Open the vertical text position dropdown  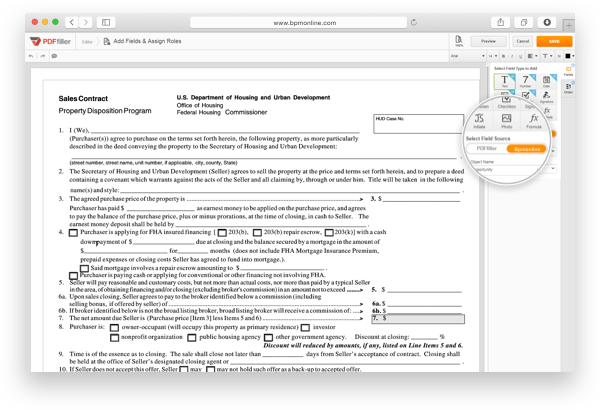point(548,56)
